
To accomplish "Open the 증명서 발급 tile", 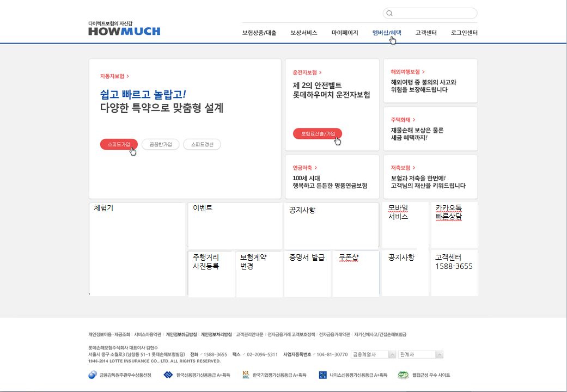I will pyautogui.click(x=307, y=274).
